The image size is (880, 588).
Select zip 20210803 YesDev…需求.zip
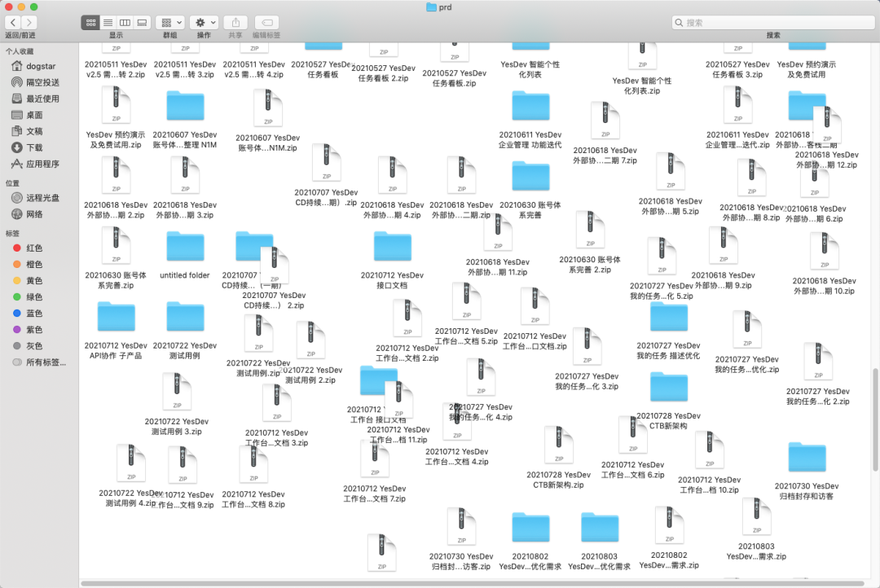756,517
